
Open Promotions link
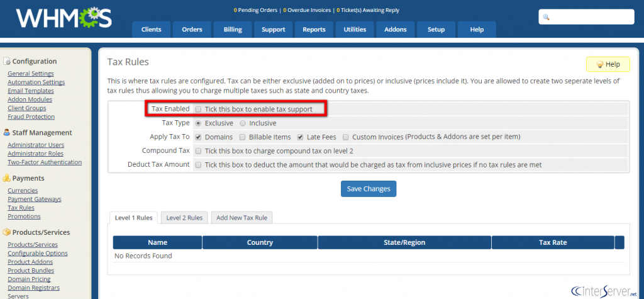point(25,217)
